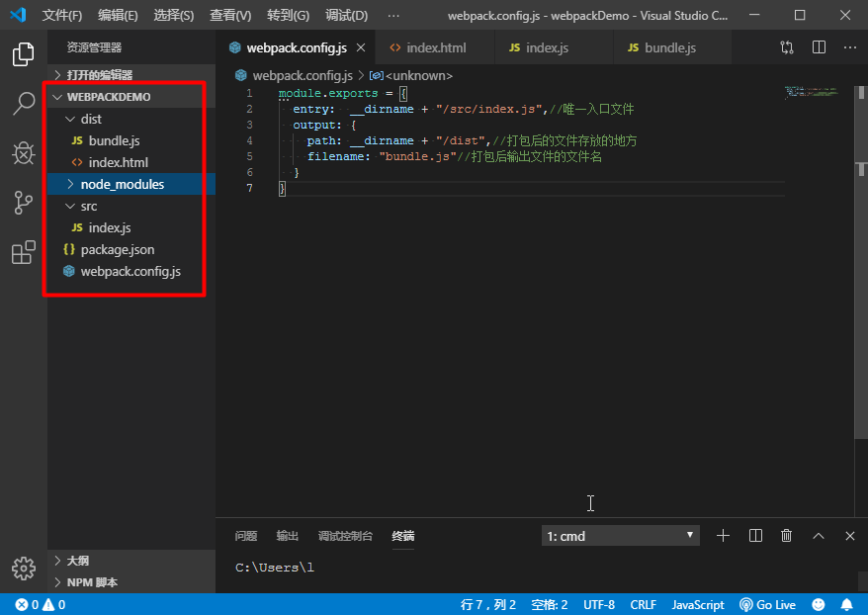Select the 终端 terminal panel tab
868x615 pixels.
point(403,536)
